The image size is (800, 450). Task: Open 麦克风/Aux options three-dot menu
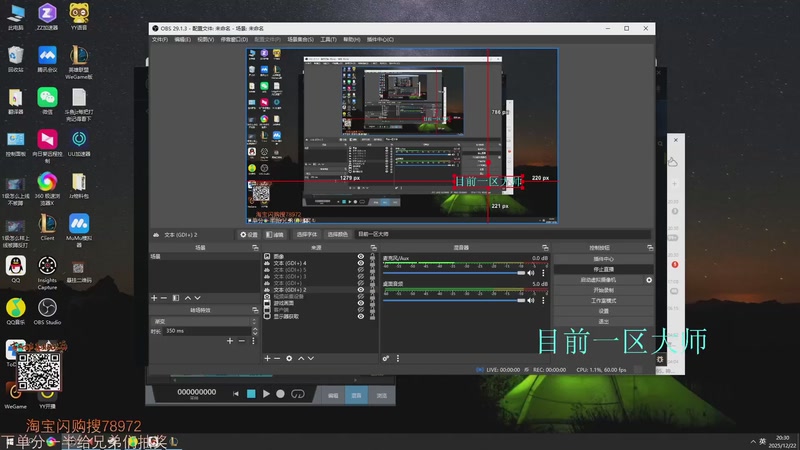(x=543, y=273)
